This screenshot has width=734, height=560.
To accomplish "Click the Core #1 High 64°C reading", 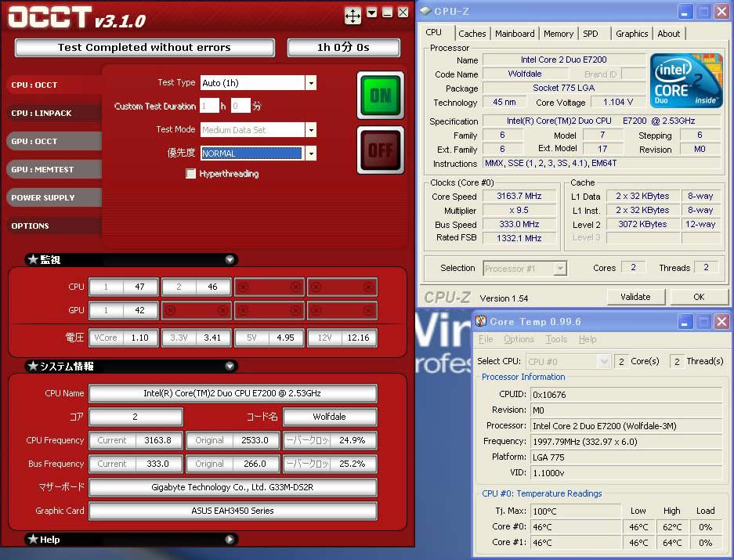I will click(672, 543).
